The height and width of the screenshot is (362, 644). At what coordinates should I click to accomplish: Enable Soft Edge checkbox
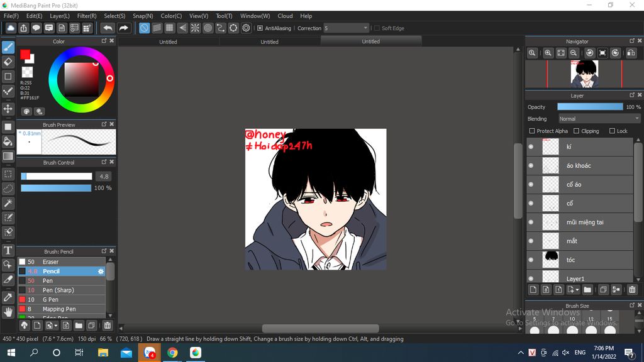coord(377,28)
